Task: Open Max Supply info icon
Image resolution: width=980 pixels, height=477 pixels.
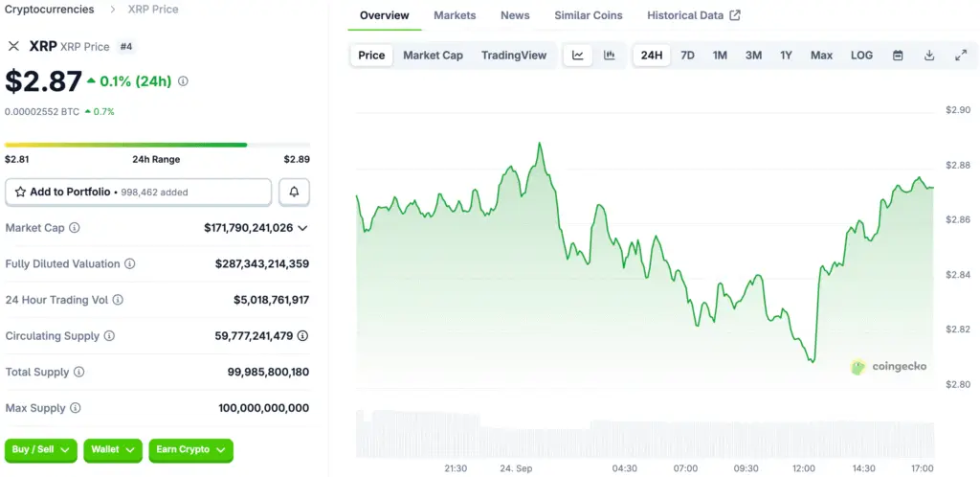Action: click(x=75, y=408)
